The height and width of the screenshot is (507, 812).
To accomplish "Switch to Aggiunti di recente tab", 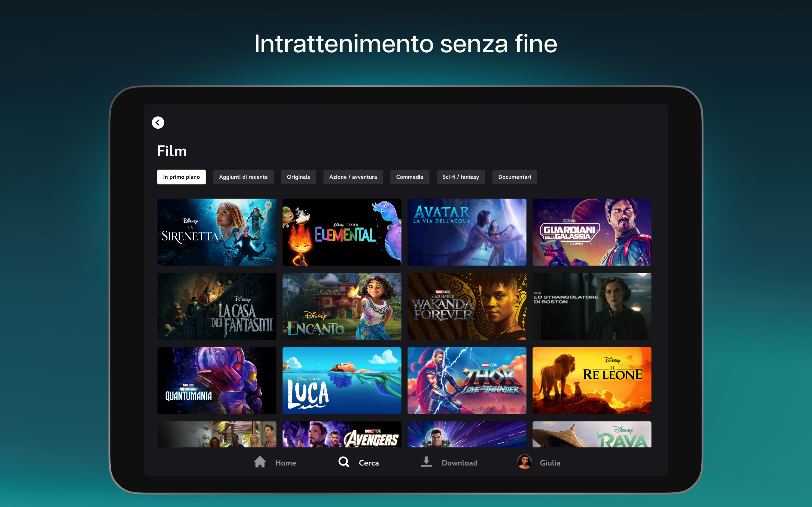I will pos(243,177).
